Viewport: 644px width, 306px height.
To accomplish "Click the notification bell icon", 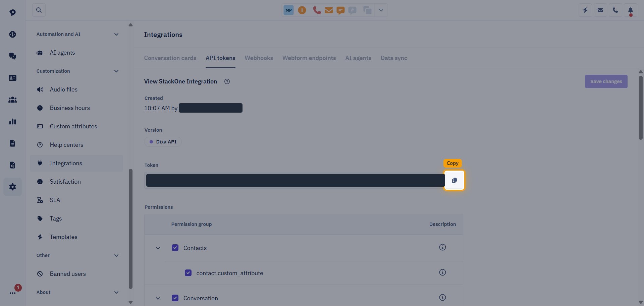I will [x=630, y=10].
